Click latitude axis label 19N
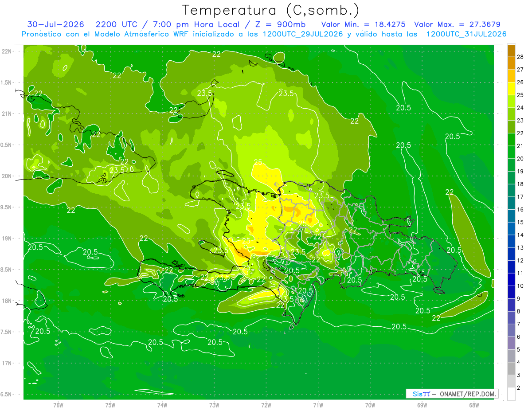The width and height of the screenshot is (532, 411). click(7, 239)
